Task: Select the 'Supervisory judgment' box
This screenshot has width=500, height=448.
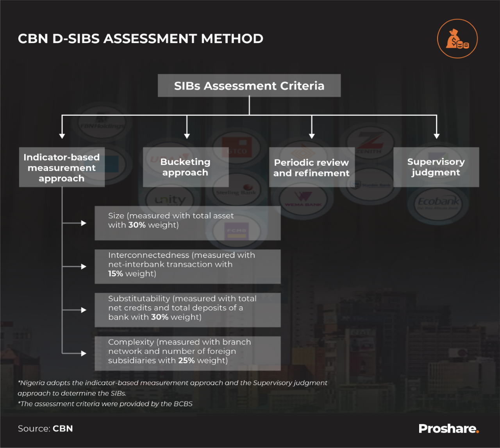Action: [x=436, y=167]
